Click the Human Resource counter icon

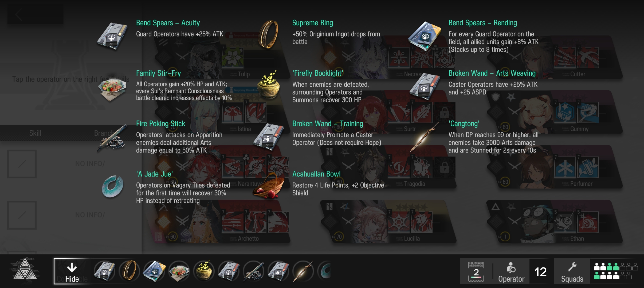(476, 271)
